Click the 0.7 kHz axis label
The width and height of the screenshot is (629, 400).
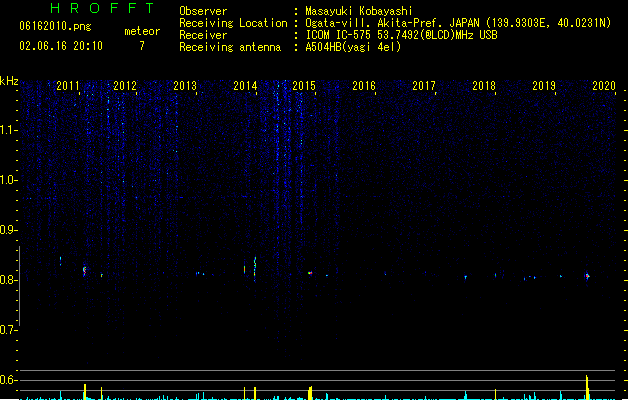(8, 330)
